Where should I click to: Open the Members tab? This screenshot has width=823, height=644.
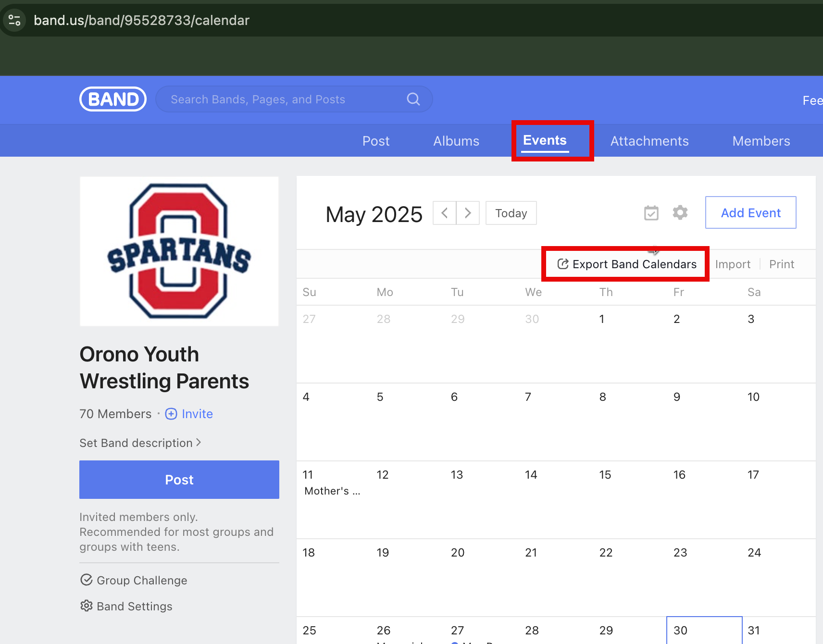tap(761, 141)
